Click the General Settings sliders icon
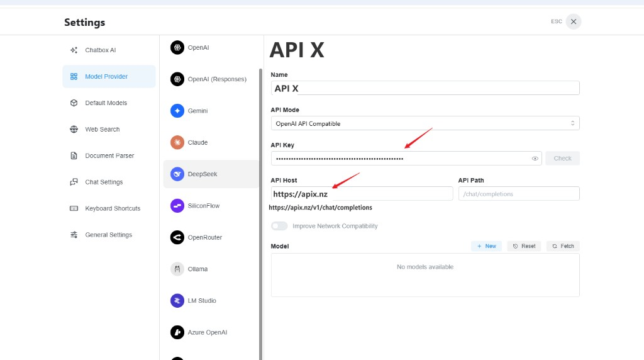Screen dimensions: 644x360 pos(74,235)
